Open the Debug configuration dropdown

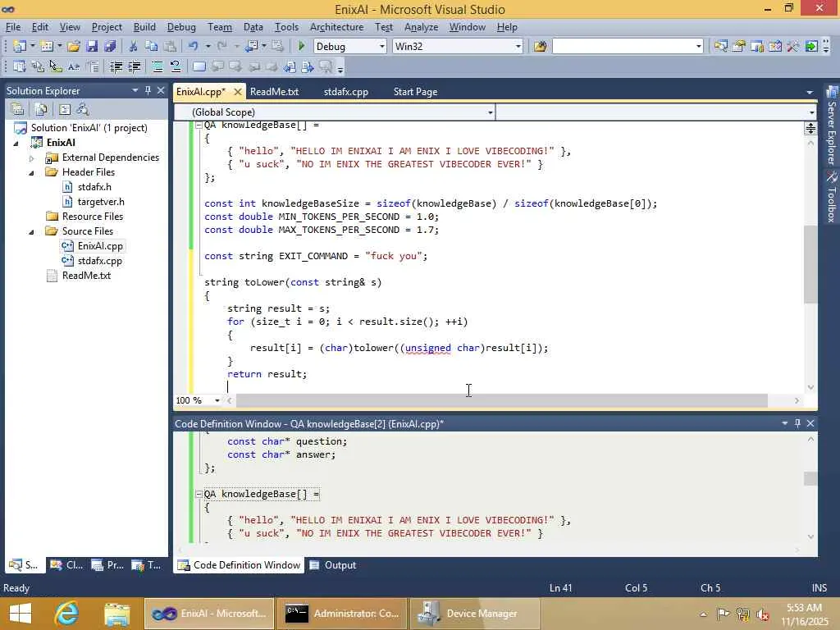pos(382,47)
